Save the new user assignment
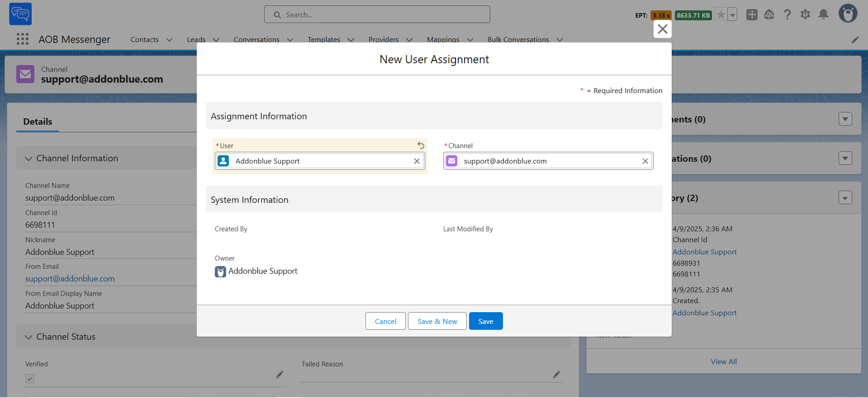This screenshot has height=398, width=868. coord(486,321)
